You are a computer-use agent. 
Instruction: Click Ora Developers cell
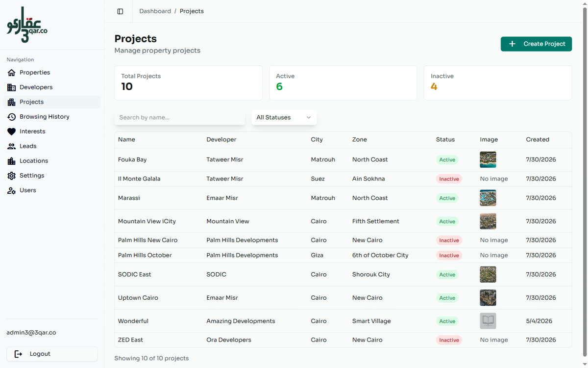coord(229,340)
